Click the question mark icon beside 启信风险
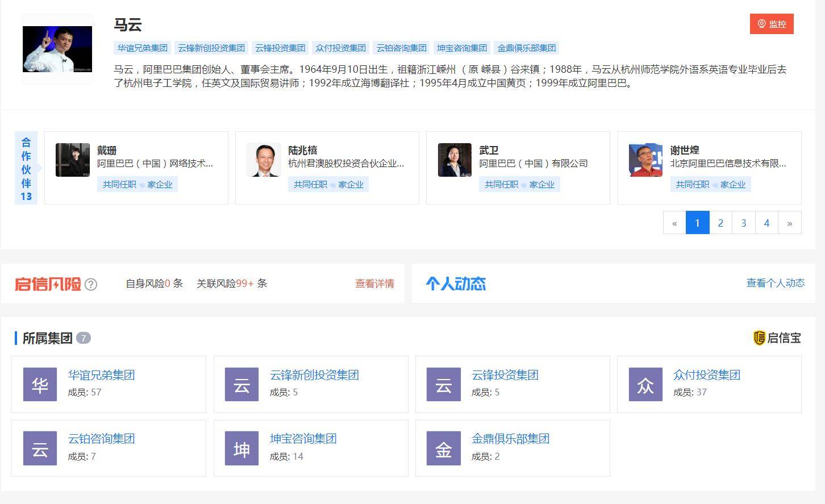825x504 pixels. tap(91, 284)
